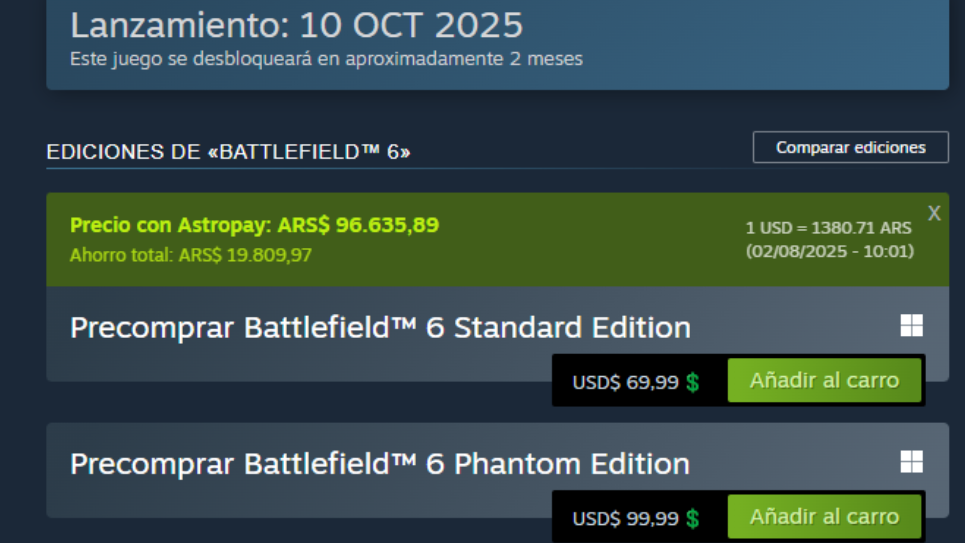
Task: Click the Windows icon for Phantom Edition
Action: [x=911, y=461]
